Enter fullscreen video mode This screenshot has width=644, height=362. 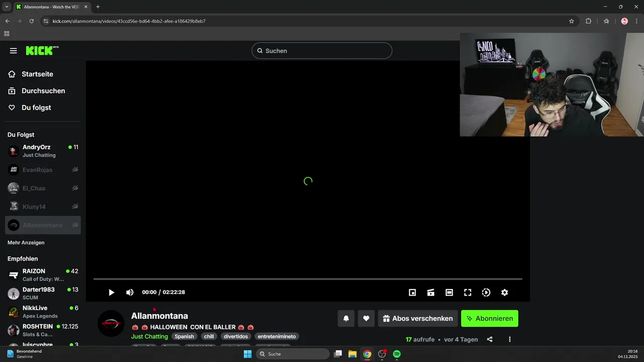click(467, 293)
